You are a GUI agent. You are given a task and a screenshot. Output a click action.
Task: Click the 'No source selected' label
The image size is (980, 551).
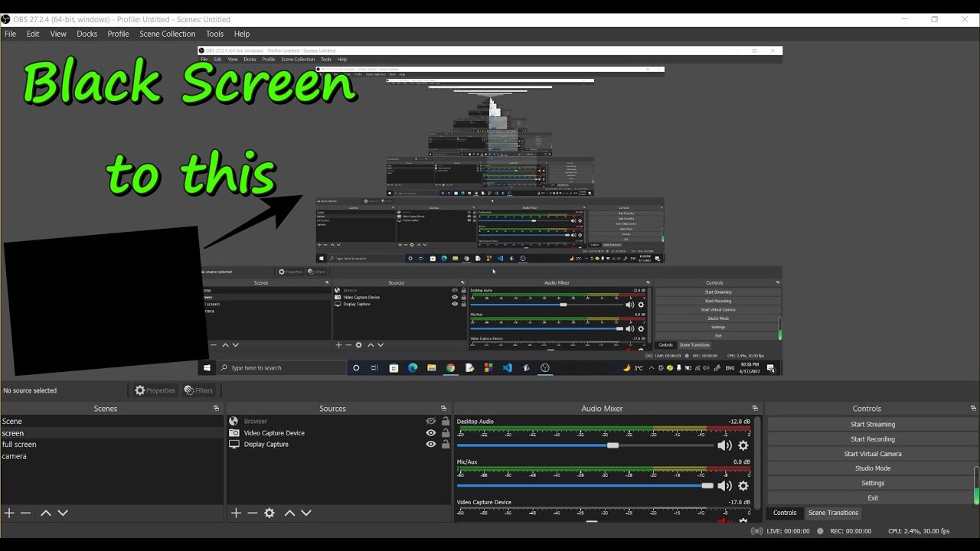click(30, 390)
